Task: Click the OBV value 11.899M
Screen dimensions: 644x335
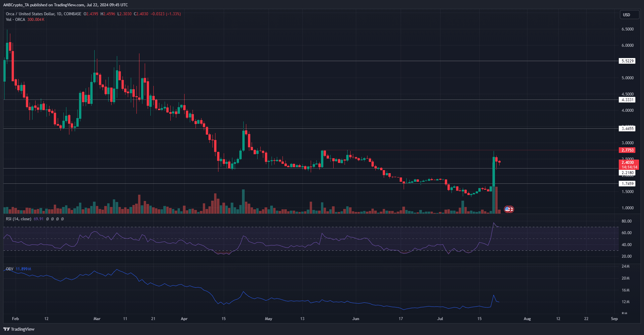Action: coord(23,269)
